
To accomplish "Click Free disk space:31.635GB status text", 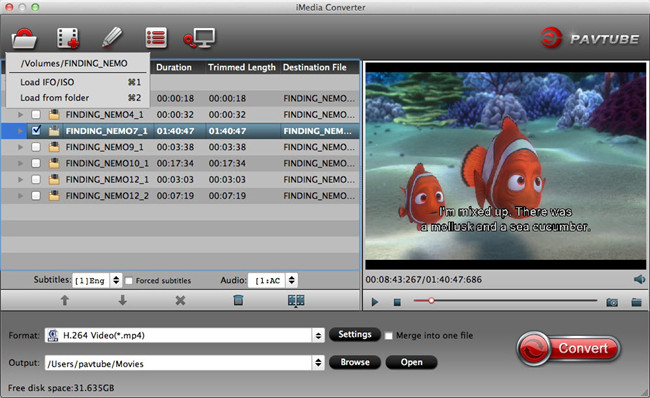I will (x=61, y=388).
